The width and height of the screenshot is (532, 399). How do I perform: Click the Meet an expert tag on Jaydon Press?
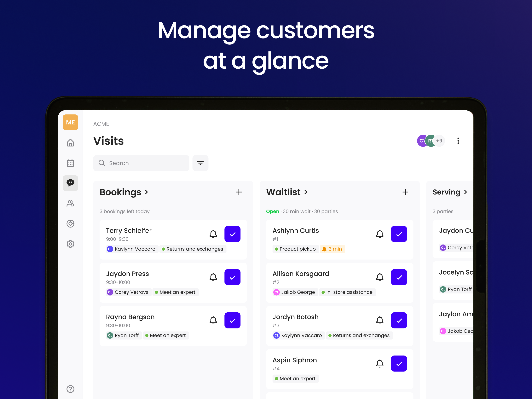tap(175, 292)
